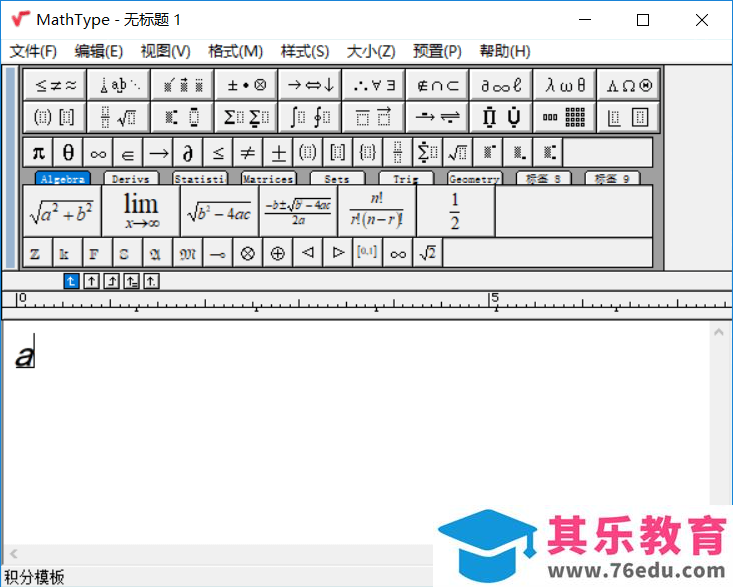The image size is (733, 587).
Task: Insert the theta symbol from small bar
Action: tap(68, 152)
